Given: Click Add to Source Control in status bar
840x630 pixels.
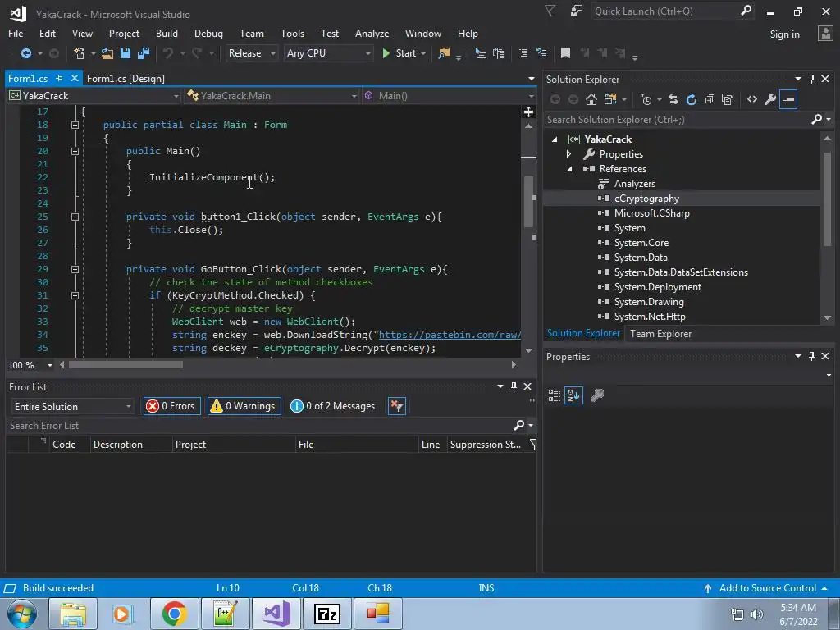Looking at the screenshot, I should pyautogui.click(x=767, y=587).
